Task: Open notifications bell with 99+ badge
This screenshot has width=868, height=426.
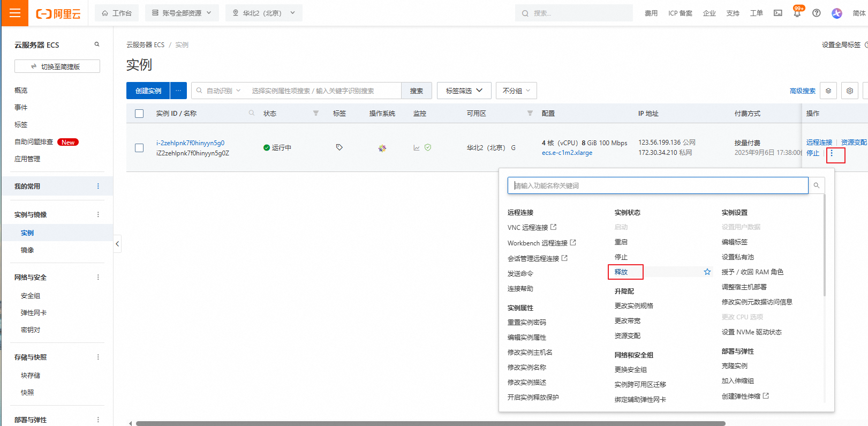Action: (x=797, y=13)
